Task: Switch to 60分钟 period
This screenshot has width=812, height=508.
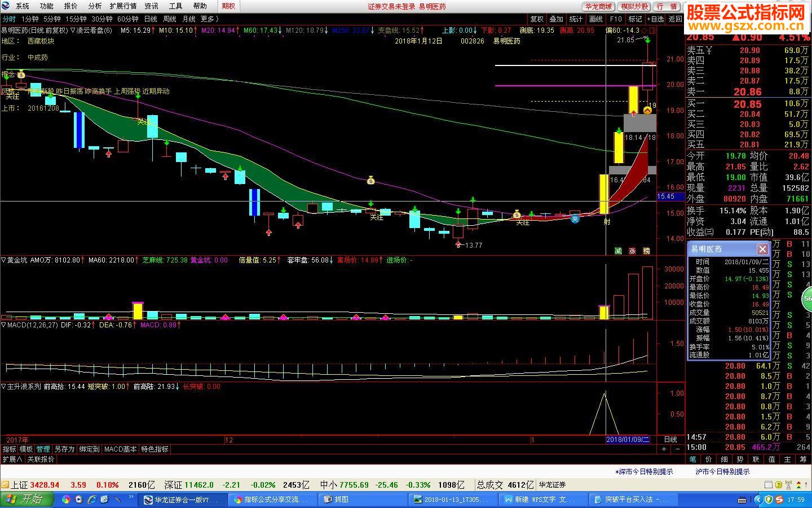Action: [128, 19]
